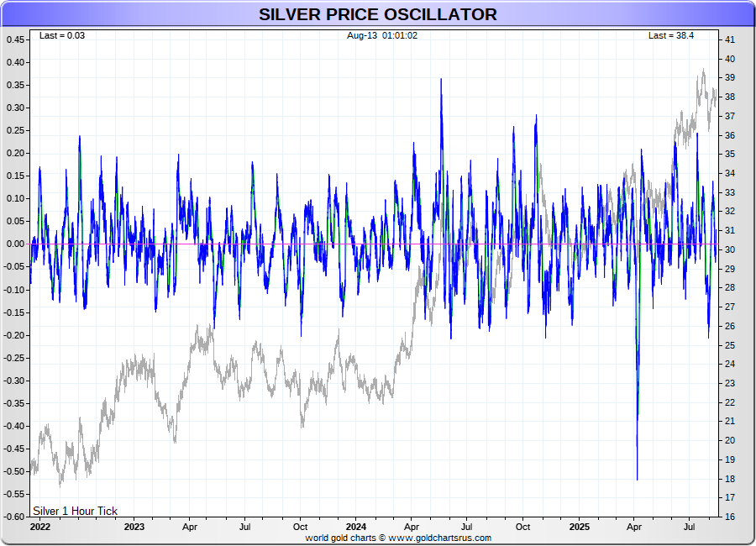Click the 0.45 value on the left axis

(x=15, y=39)
